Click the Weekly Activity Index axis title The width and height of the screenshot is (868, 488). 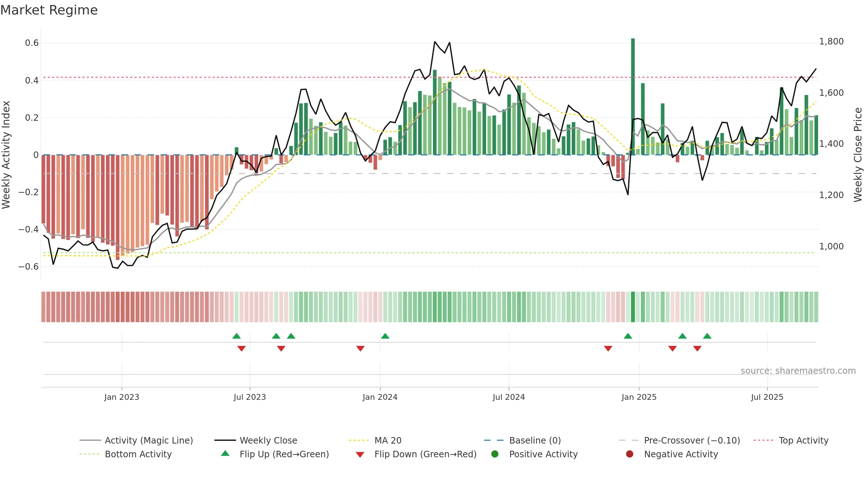(x=6, y=155)
